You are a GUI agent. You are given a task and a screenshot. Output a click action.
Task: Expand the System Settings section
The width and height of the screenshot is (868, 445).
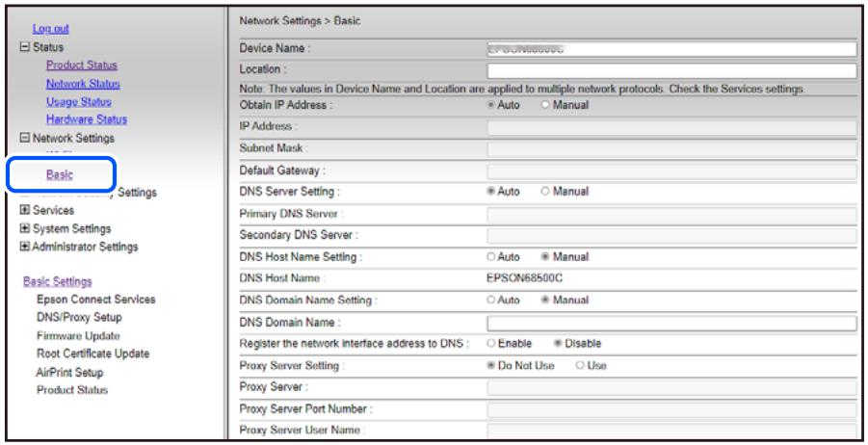coord(24,228)
